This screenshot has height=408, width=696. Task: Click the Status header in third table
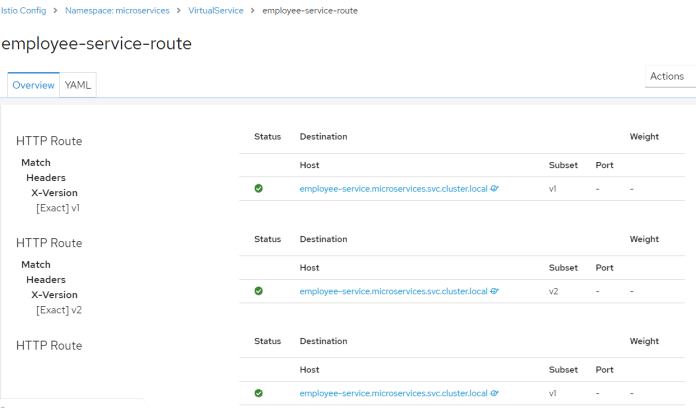(268, 341)
